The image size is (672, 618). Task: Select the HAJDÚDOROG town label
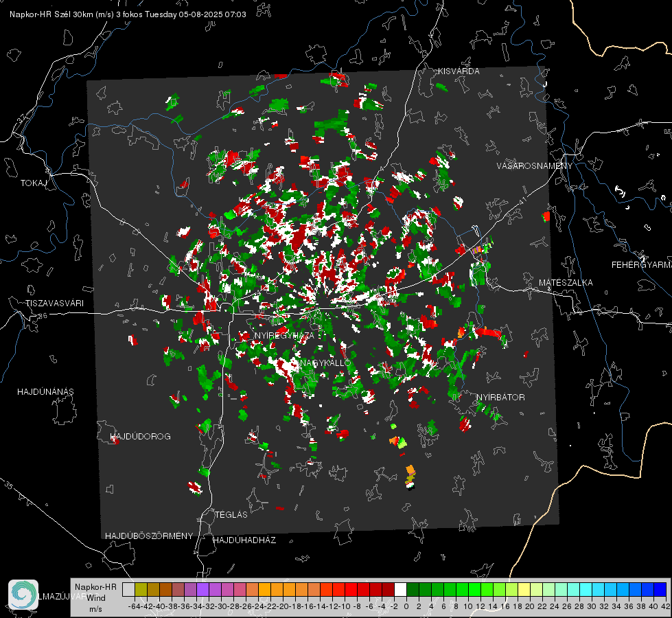(x=141, y=436)
